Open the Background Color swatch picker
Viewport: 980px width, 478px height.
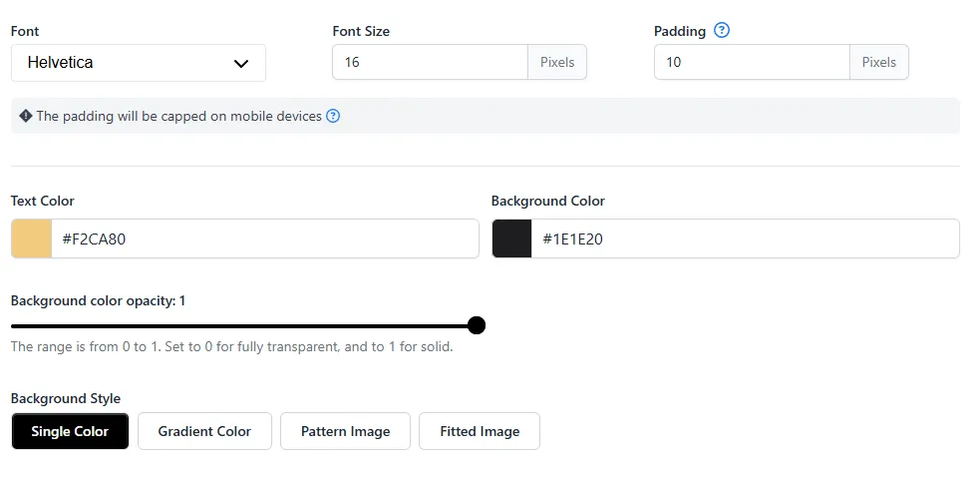(x=511, y=239)
